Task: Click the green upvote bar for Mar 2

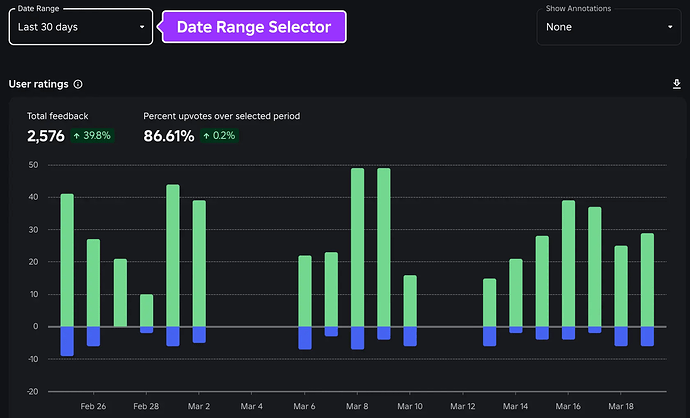Action: click(x=199, y=263)
